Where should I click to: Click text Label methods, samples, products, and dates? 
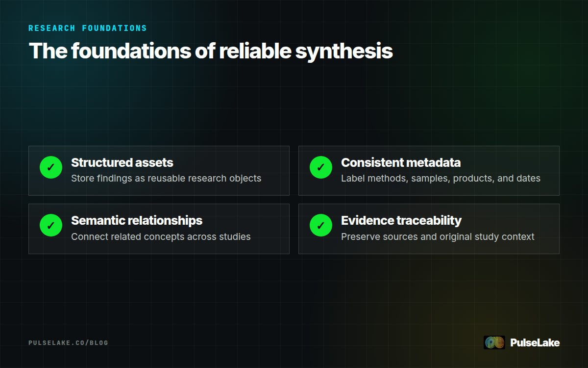[441, 178]
